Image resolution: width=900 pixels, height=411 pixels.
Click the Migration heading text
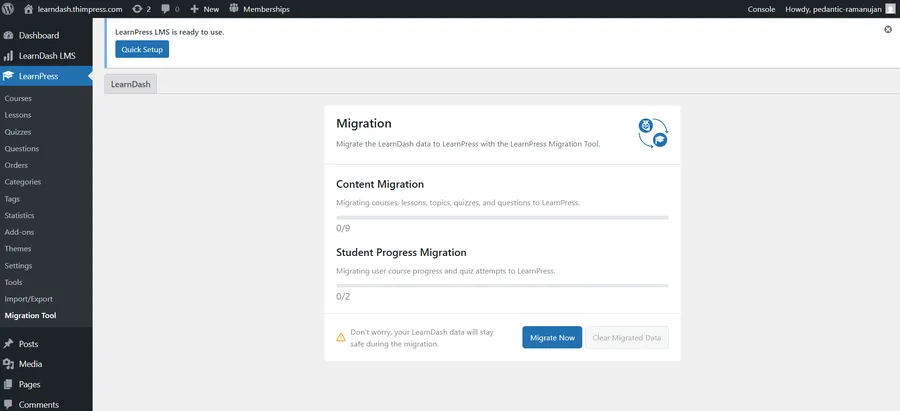pos(364,123)
